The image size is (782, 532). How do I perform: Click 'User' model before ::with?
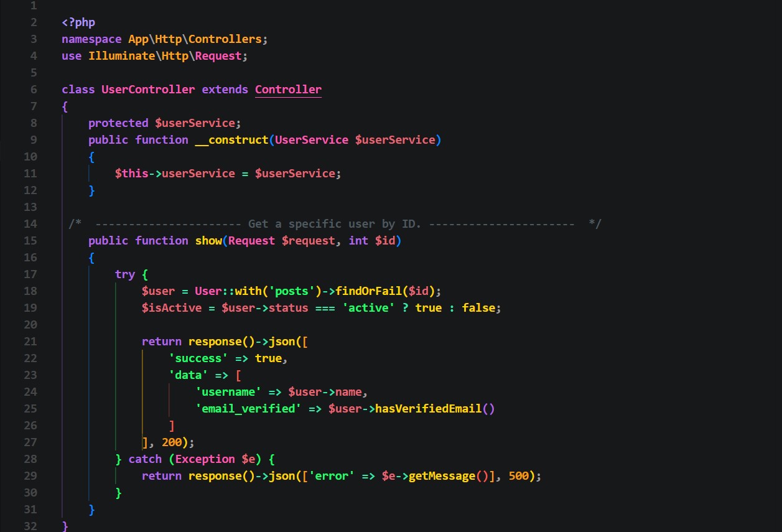coord(208,291)
